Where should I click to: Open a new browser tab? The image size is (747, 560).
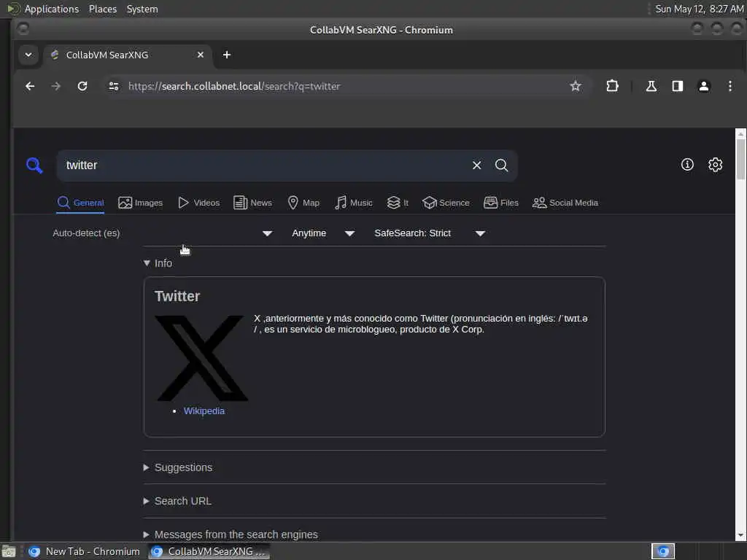(227, 55)
